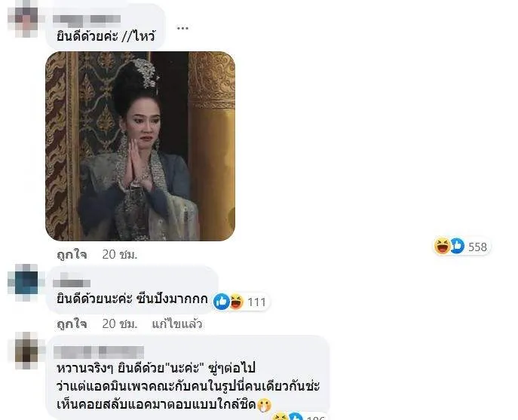The height and width of the screenshot is (420, 518).
Task: View the 111 reactions count list
Action: click(x=256, y=302)
